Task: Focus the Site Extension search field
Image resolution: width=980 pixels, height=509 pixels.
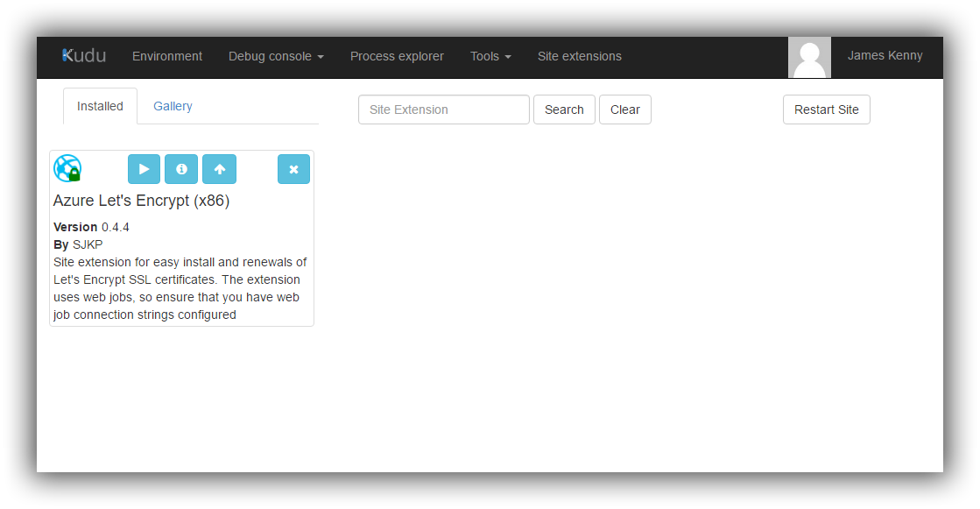Action: pos(444,110)
